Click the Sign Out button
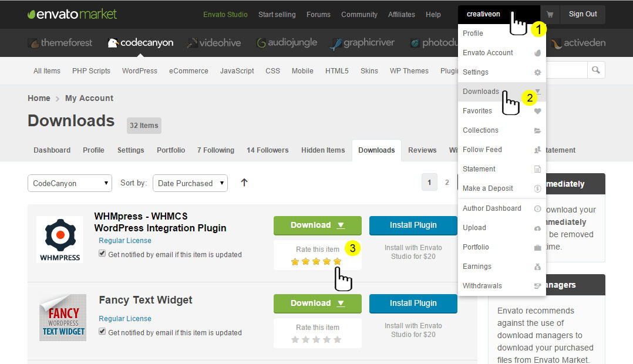The image size is (633, 364). pos(583,14)
